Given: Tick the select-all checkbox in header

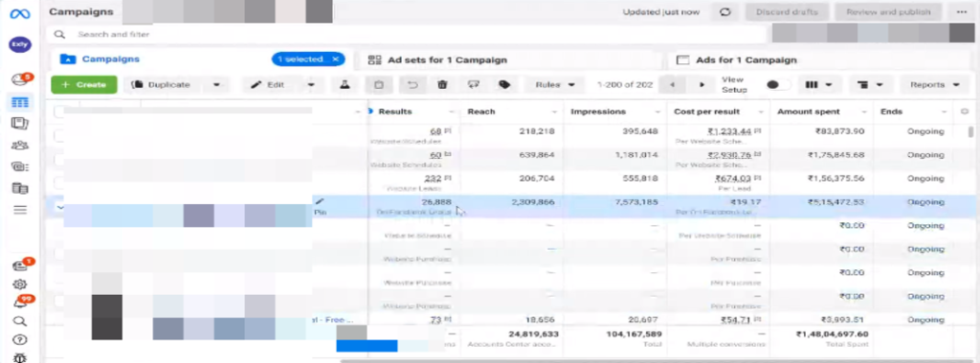Looking at the screenshot, I should [59, 111].
